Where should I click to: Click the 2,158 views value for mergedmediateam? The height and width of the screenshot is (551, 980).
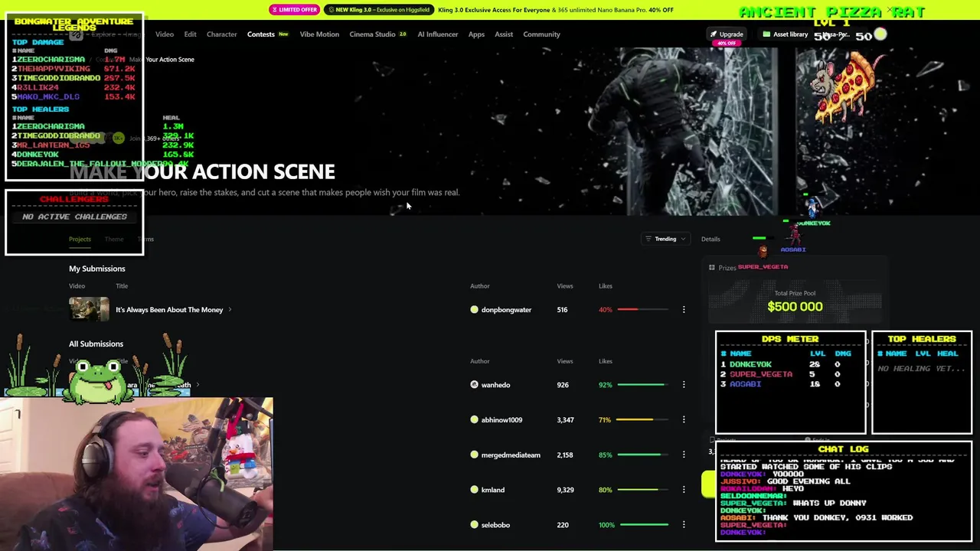click(x=565, y=455)
